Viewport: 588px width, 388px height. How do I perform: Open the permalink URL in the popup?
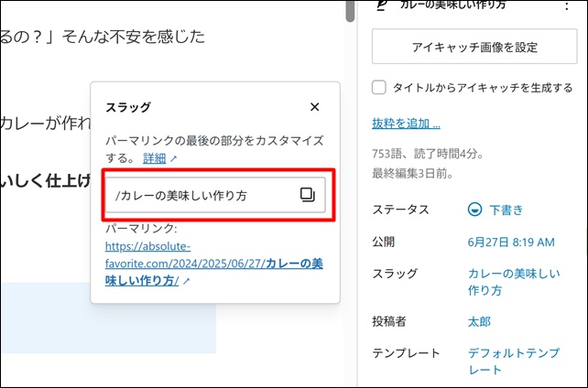tap(213, 264)
